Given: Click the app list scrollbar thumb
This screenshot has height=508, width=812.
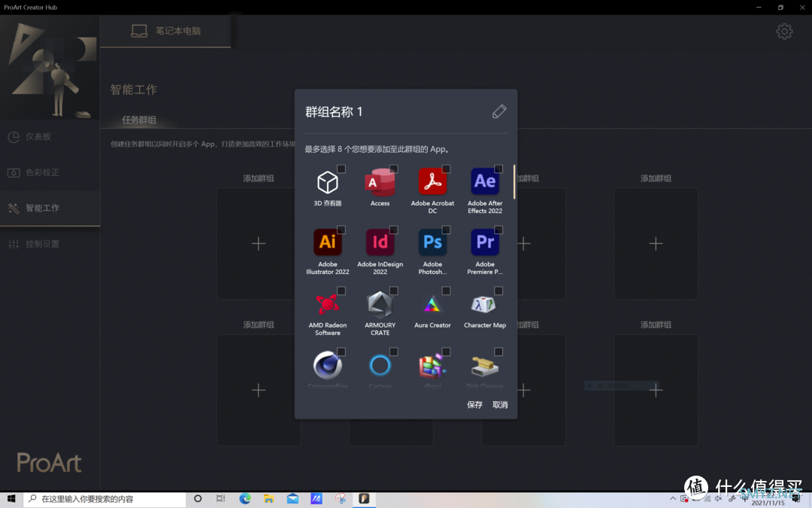Looking at the screenshot, I should click(x=514, y=182).
